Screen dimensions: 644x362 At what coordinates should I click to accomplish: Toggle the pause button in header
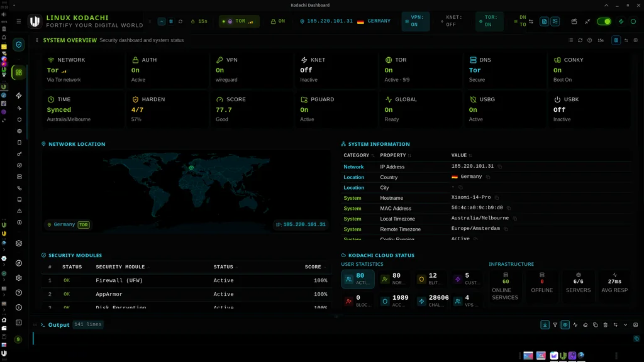(x=171, y=21)
